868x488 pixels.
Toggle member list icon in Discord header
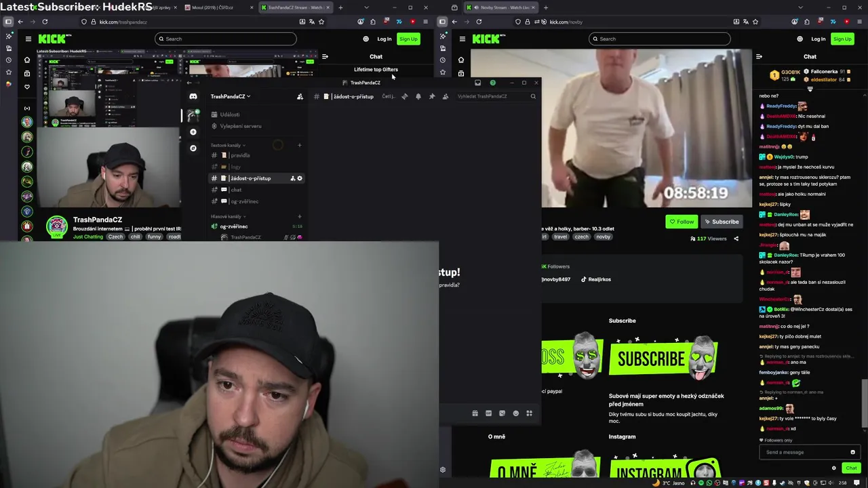[446, 96]
